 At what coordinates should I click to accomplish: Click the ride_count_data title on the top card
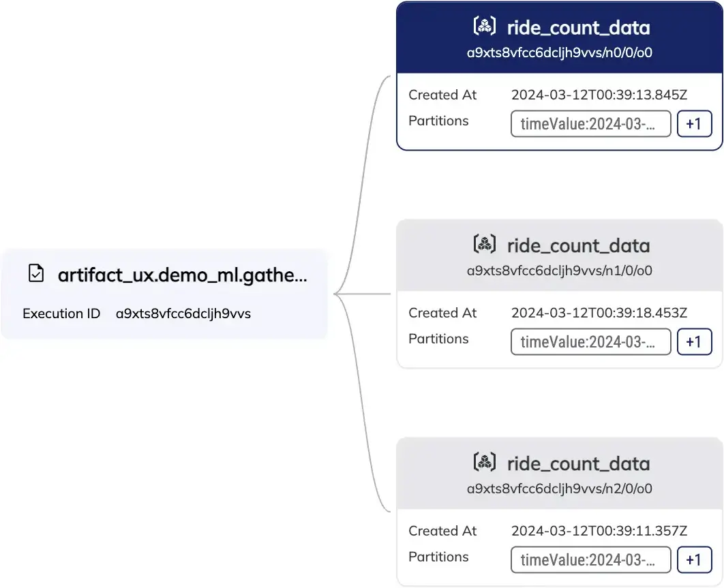(x=578, y=27)
